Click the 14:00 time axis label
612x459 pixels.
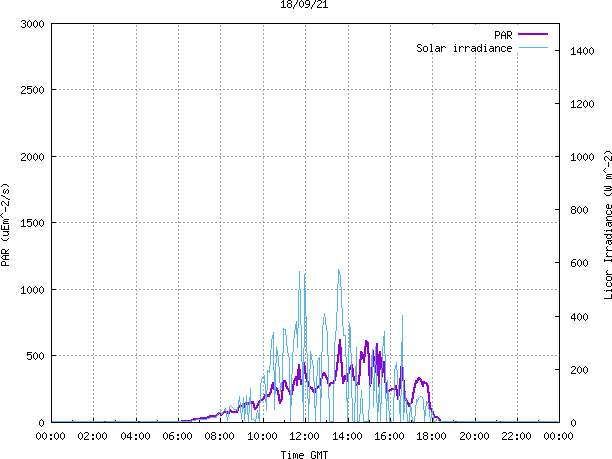[x=347, y=436]
